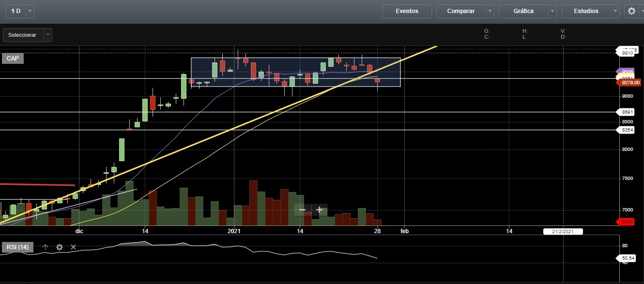Click the red 9279,00 current price tag
Image resolution: width=644 pixels, height=284 pixels.
point(628,83)
